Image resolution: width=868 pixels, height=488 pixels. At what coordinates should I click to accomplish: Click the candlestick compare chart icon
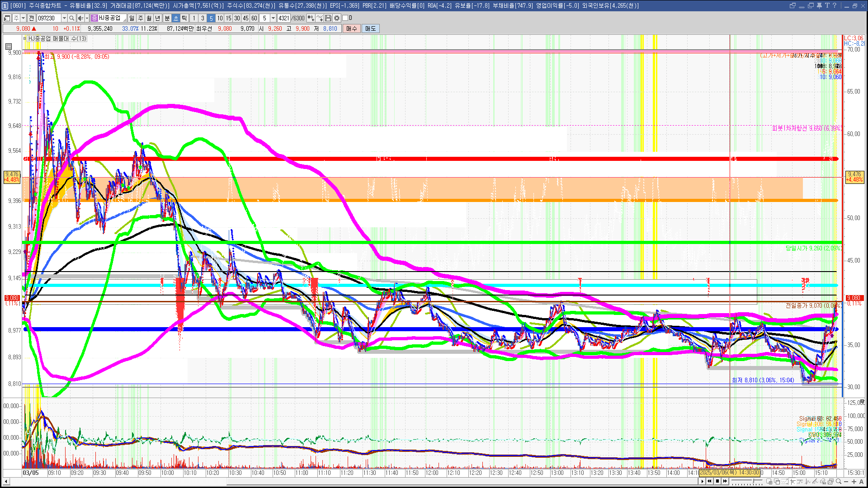click(311, 18)
